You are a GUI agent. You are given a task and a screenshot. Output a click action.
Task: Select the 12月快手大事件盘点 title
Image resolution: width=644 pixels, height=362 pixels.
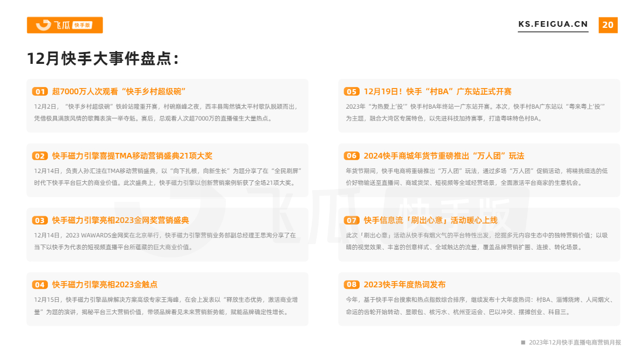[x=103, y=58]
